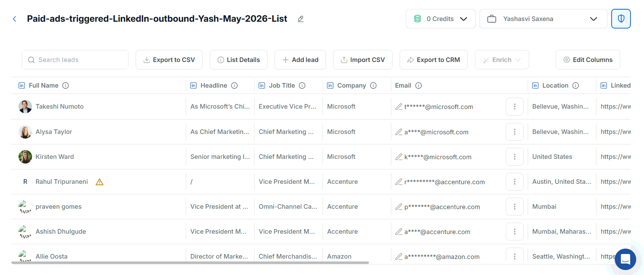
Task: Show info for Company column
Action: coord(373,85)
